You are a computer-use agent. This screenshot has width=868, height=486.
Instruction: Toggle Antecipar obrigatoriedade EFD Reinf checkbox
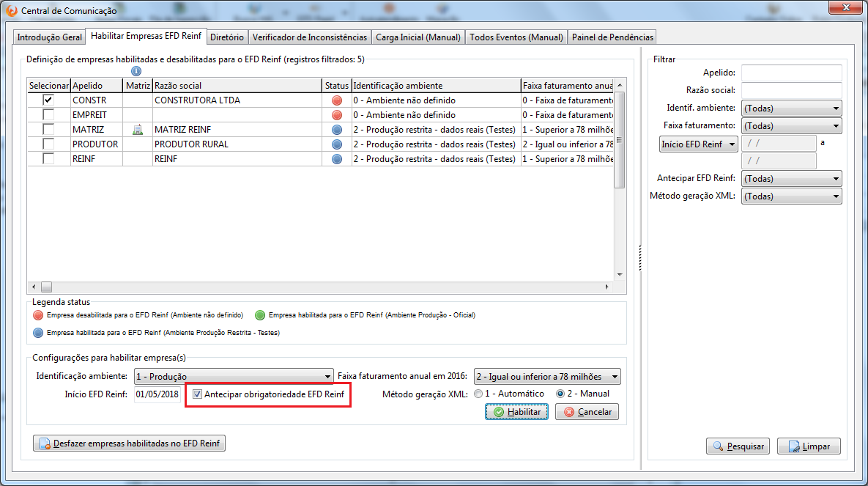pyautogui.click(x=198, y=394)
